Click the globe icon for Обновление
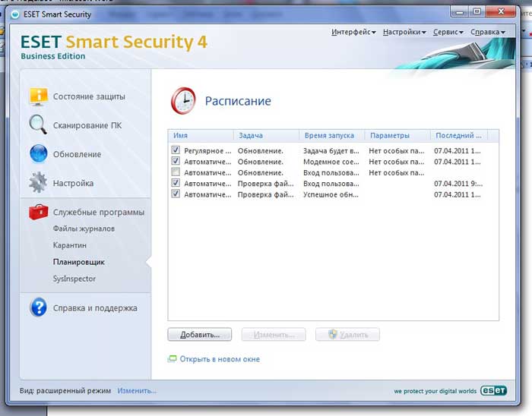 [38, 153]
